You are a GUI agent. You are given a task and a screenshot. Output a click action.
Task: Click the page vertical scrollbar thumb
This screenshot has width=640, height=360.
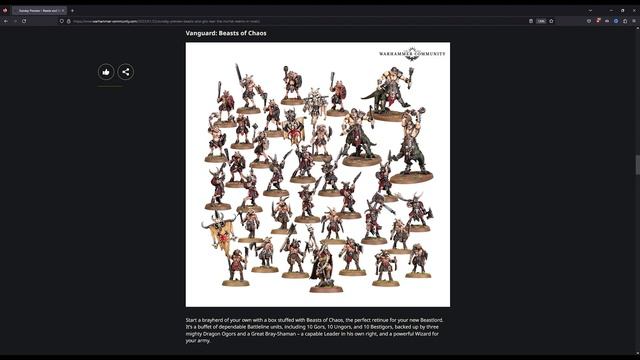click(x=638, y=165)
